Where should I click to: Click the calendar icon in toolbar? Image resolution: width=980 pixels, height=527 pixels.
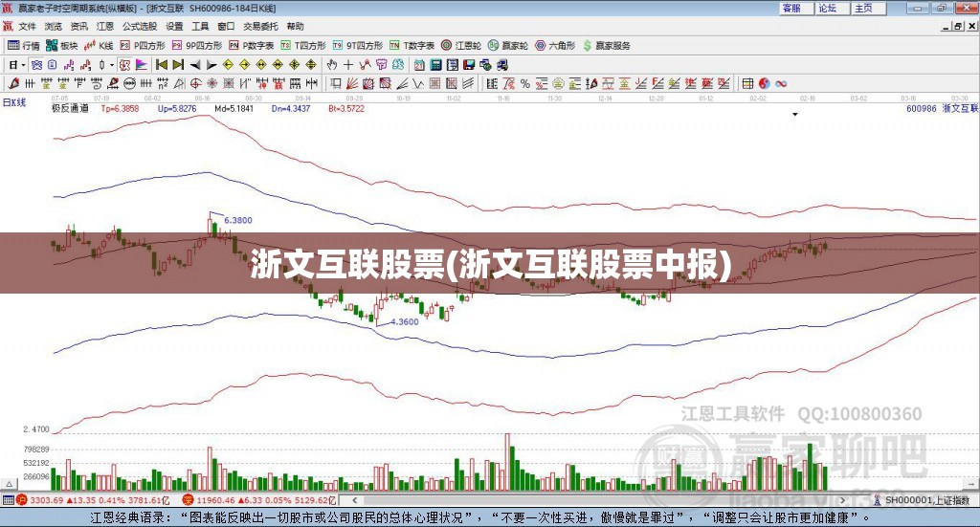tap(419, 65)
